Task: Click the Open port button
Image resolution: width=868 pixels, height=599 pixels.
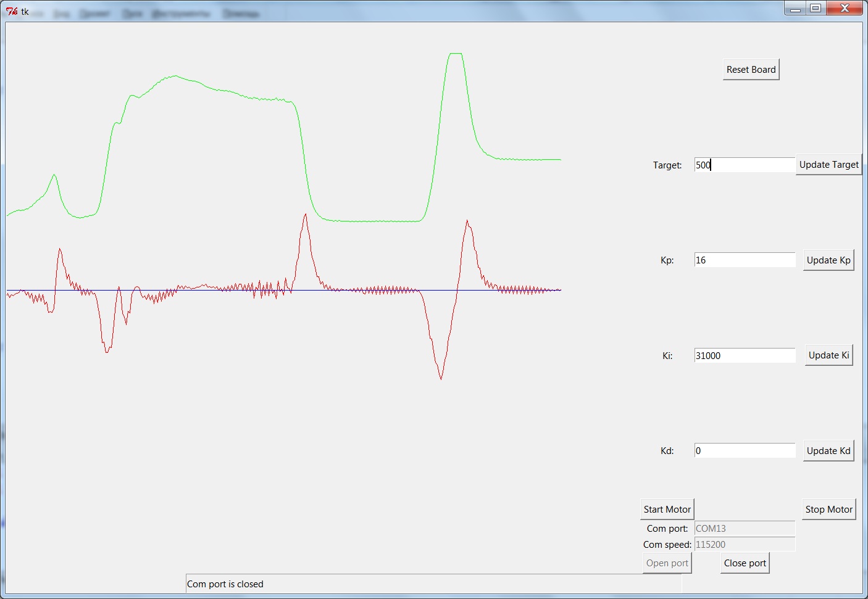Action: pos(667,563)
